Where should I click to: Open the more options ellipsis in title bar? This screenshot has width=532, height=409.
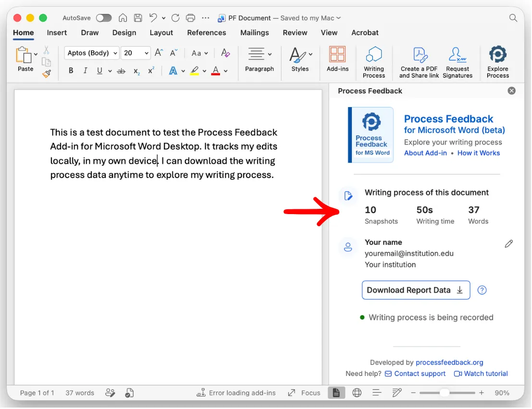pos(206,18)
